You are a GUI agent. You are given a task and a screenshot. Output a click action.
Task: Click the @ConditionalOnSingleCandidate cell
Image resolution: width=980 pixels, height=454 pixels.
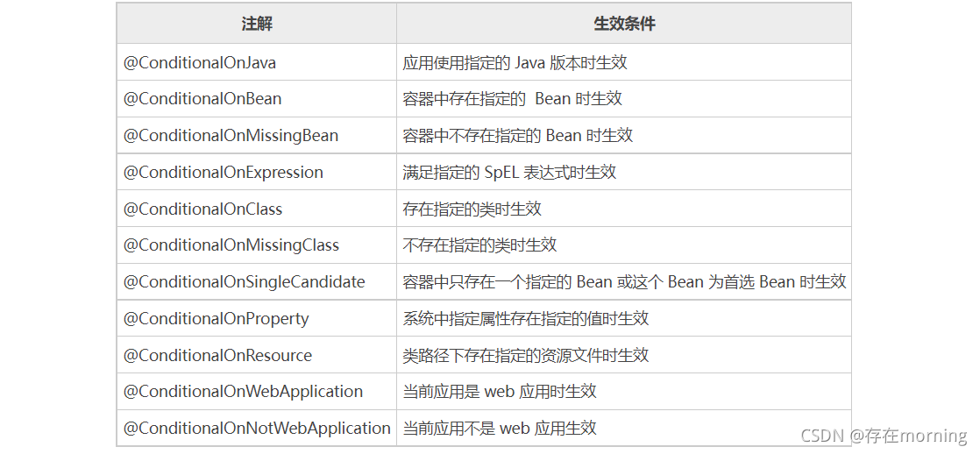245,282
